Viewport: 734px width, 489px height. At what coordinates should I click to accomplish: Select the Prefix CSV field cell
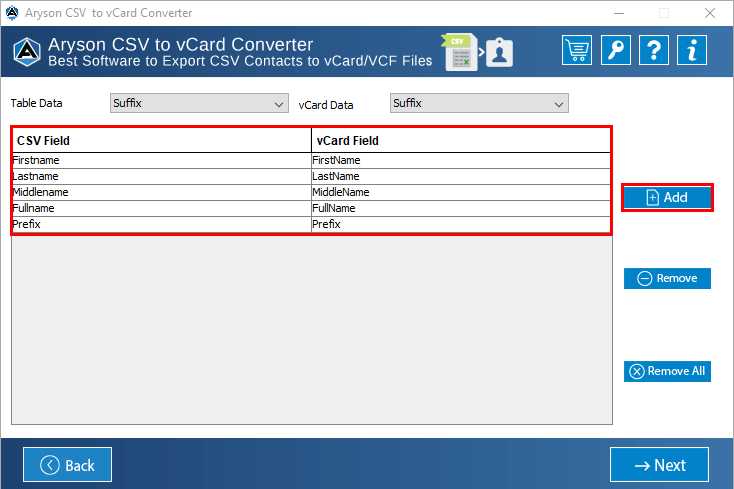coord(161,224)
